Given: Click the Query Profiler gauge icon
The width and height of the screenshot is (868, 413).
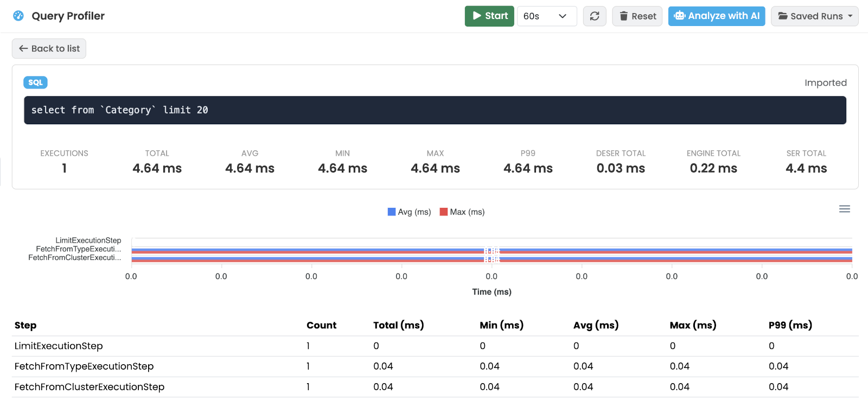Looking at the screenshot, I should 18,16.
